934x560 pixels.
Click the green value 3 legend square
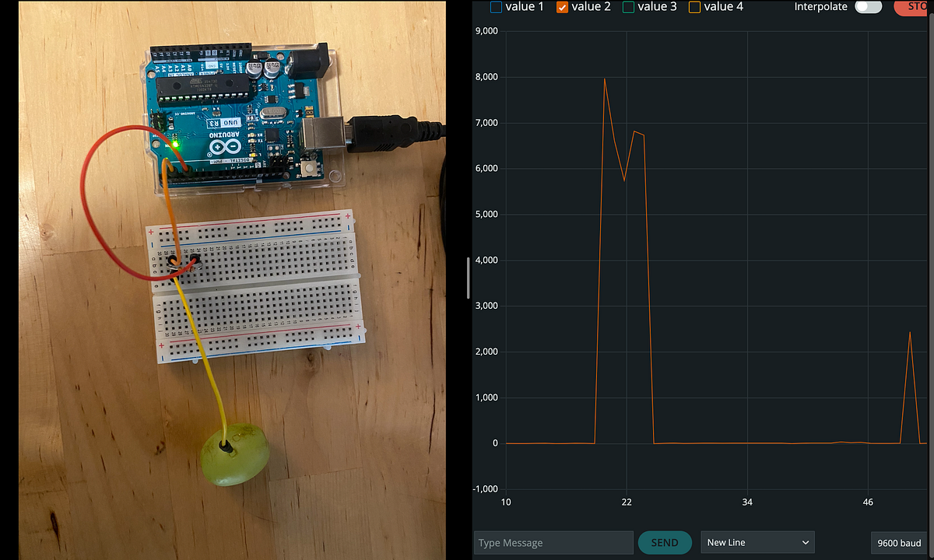pyautogui.click(x=628, y=7)
